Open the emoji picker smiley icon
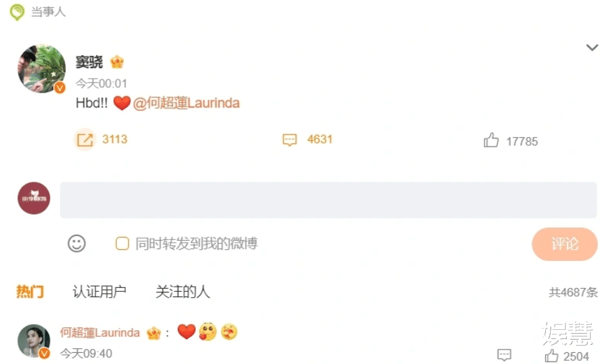 77,244
